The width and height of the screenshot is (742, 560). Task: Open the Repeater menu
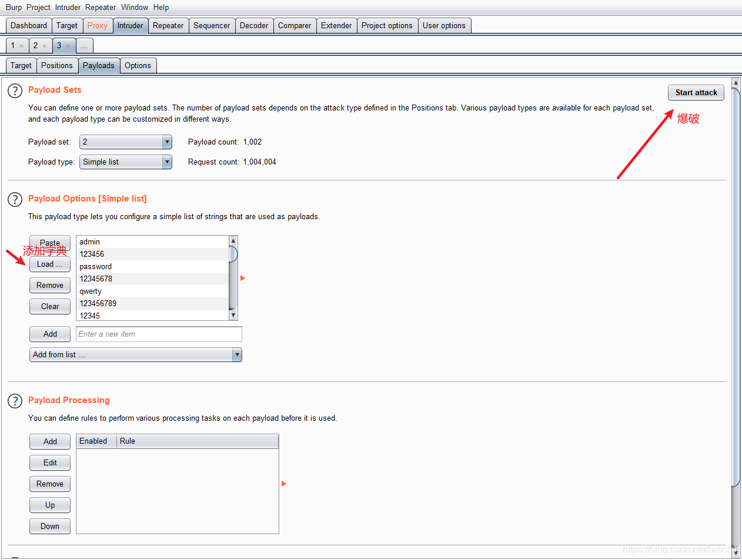(101, 7)
